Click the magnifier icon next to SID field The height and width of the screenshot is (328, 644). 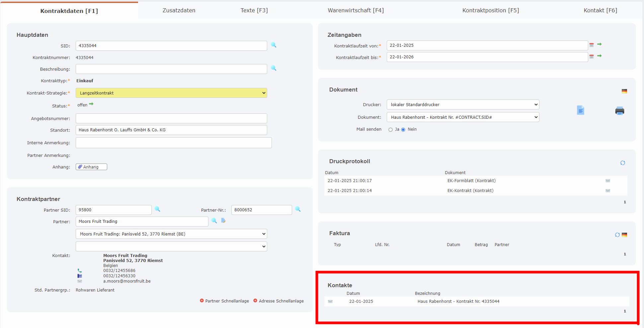(274, 45)
